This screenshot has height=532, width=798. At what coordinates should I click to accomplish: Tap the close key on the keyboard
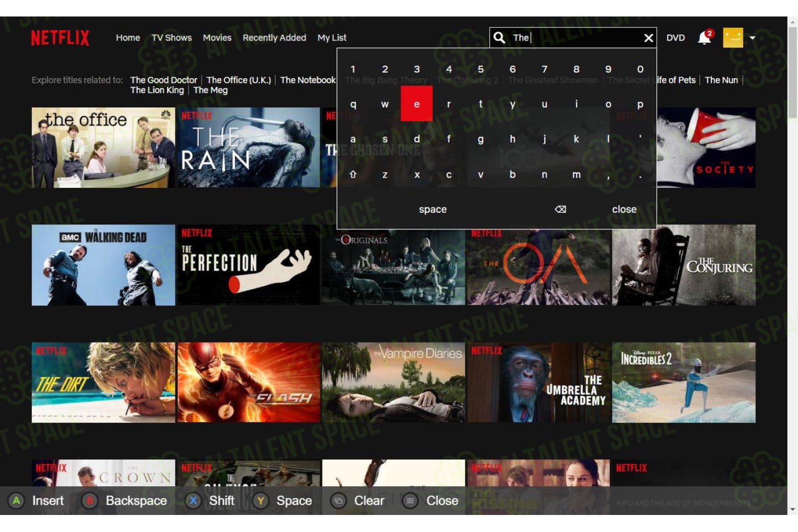click(x=624, y=209)
